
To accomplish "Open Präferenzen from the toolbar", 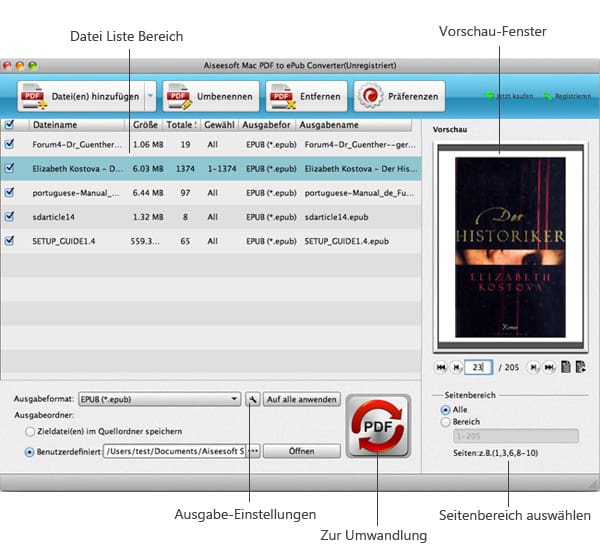I will click(370, 97).
